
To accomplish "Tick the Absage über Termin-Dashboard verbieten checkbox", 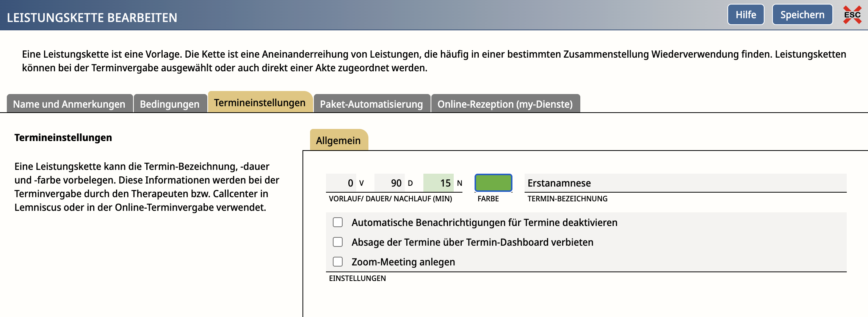I will coord(338,242).
